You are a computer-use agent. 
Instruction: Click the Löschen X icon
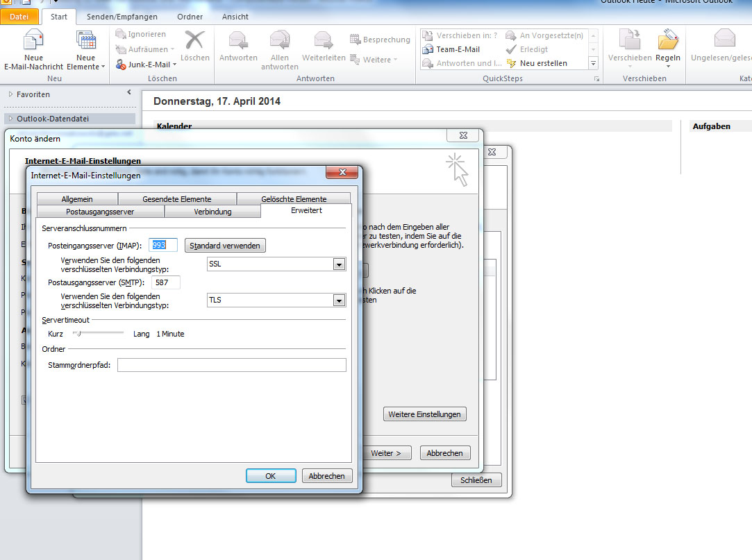194,40
